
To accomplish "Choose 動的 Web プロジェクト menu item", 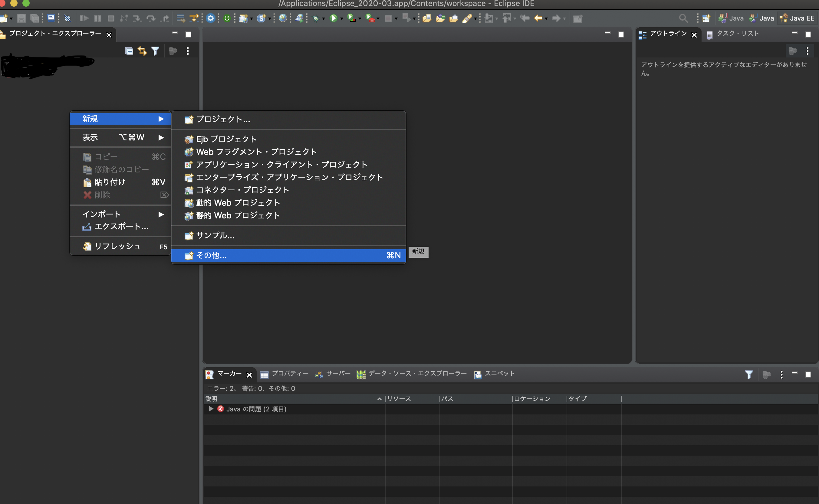I will click(x=288, y=203).
